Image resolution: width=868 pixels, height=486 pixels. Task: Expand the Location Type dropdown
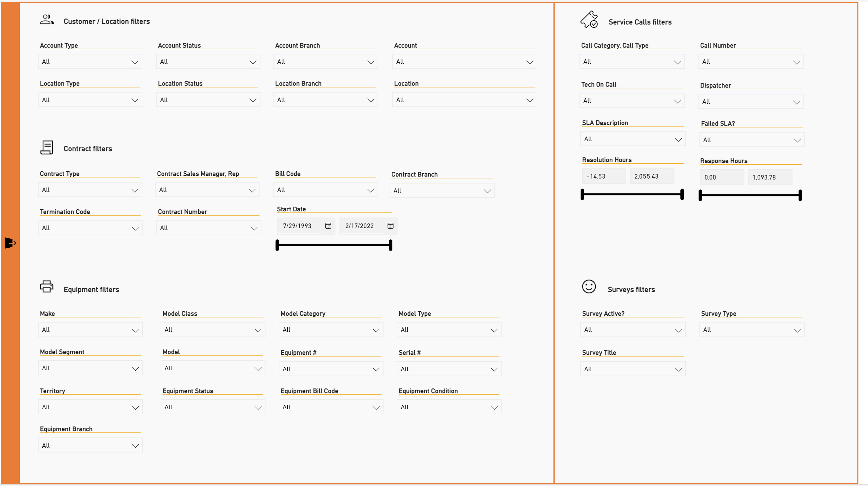coord(90,100)
